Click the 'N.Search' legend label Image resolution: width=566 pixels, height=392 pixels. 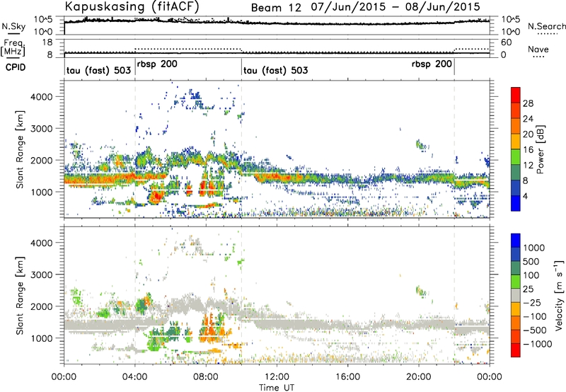pos(546,26)
